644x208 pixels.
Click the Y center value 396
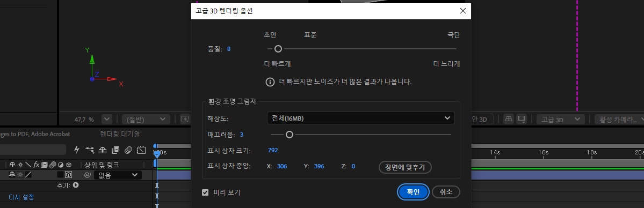point(319,167)
